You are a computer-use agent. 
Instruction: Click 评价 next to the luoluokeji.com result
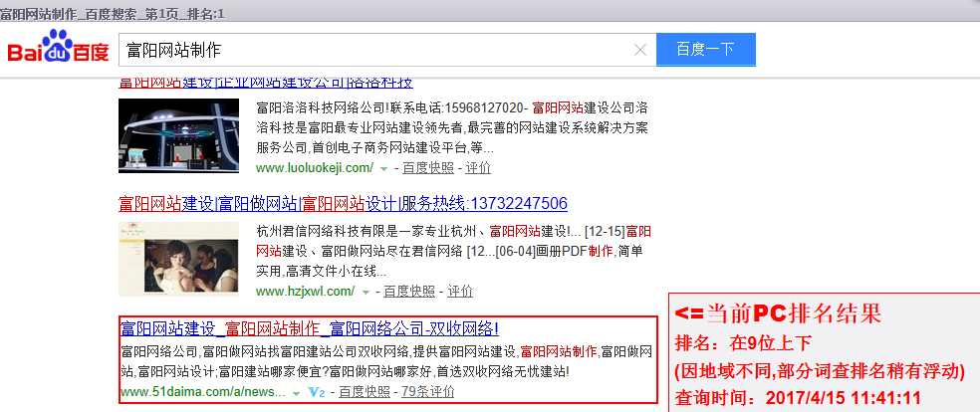click(478, 168)
